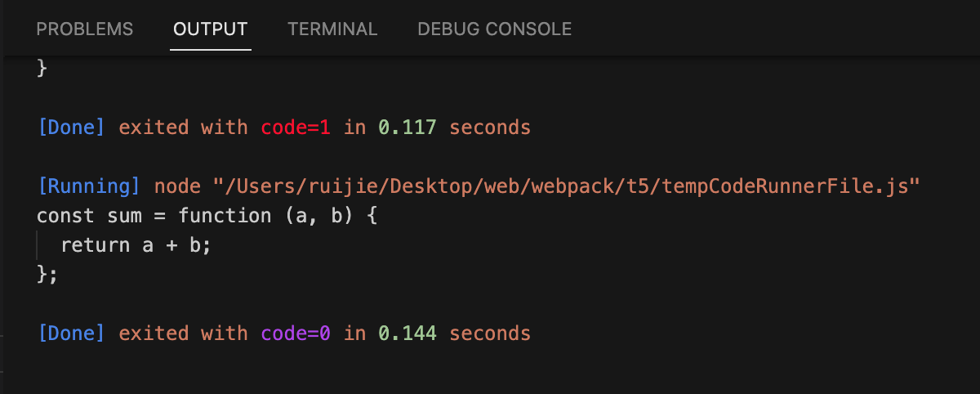980x394 pixels.
Task: Click 'seconds' after 0.144
Action: coord(490,334)
